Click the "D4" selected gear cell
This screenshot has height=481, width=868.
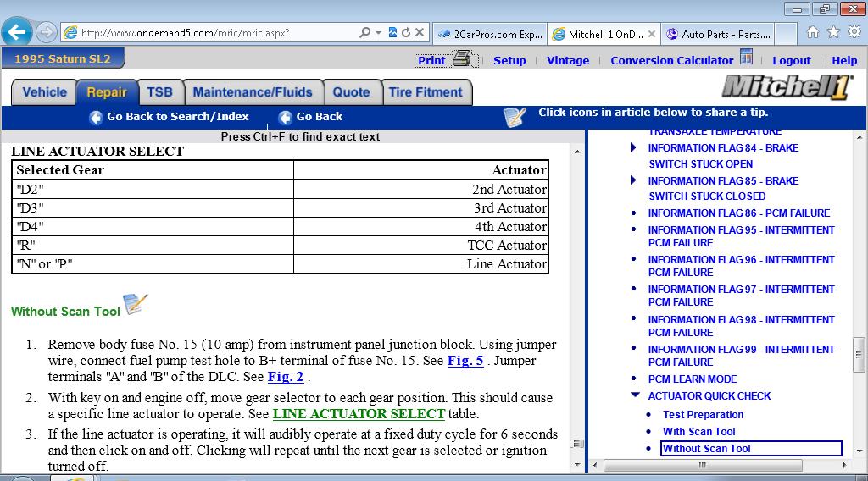click(x=153, y=227)
